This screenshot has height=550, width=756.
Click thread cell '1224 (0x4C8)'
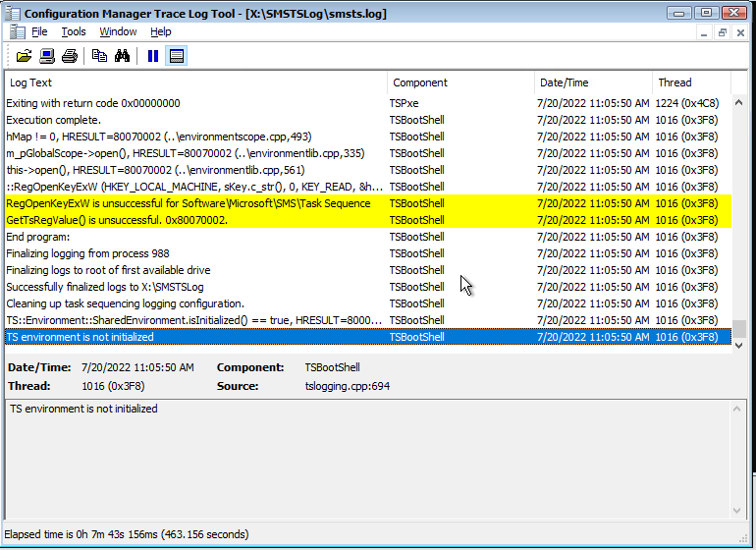click(x=687, y=103)
